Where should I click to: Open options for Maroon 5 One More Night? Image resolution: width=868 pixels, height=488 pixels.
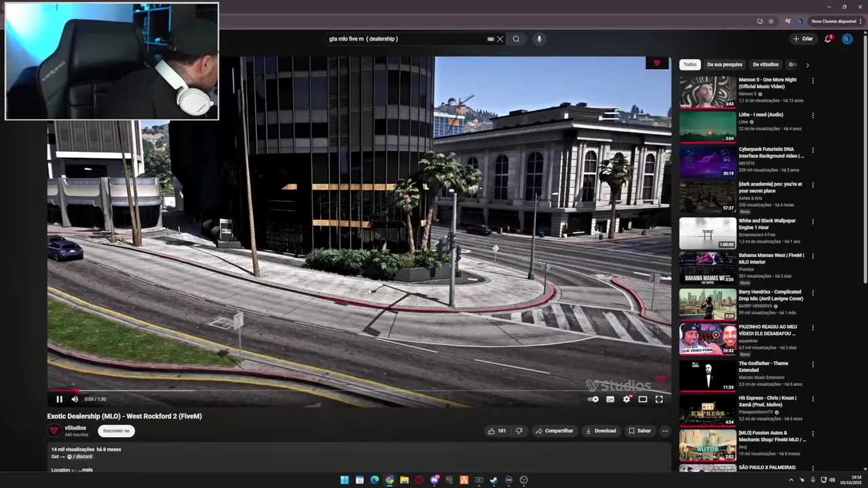[812, 81]
